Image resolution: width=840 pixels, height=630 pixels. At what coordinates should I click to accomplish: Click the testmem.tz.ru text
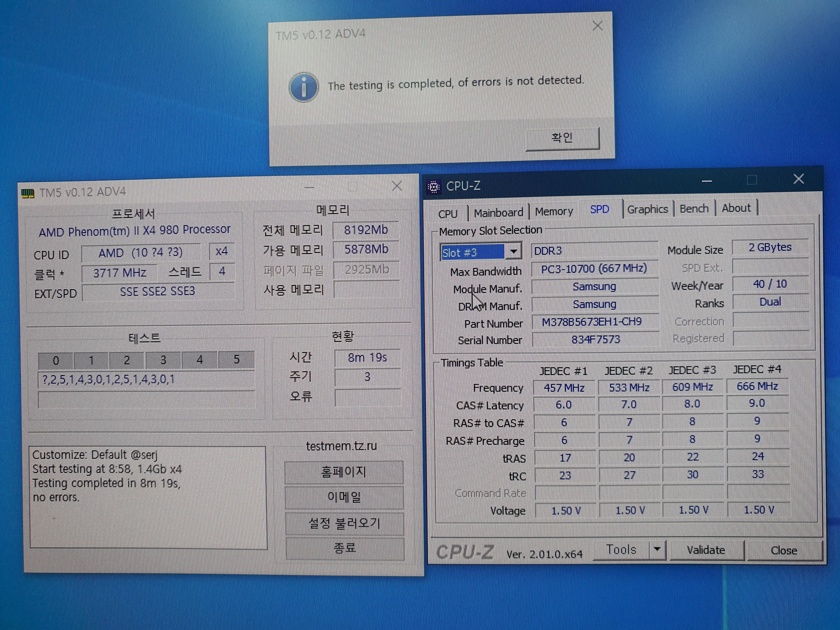[x=341, y=446]
